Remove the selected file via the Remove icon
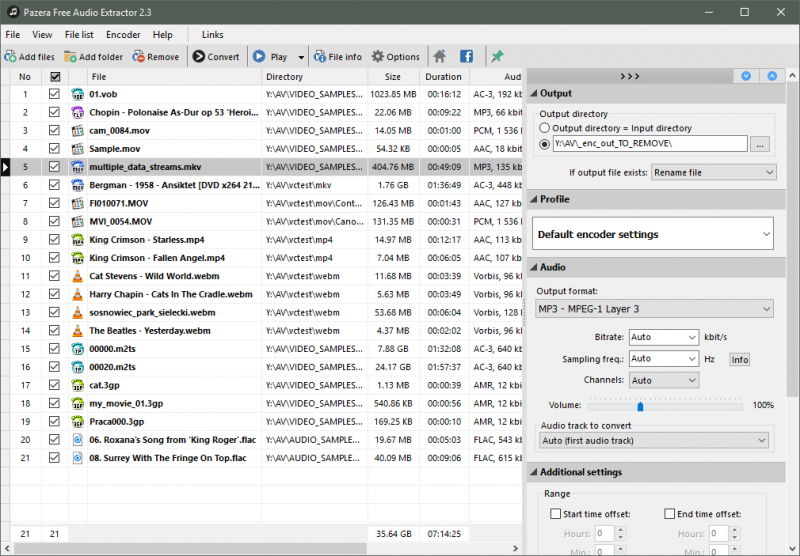 click(139, 57)
